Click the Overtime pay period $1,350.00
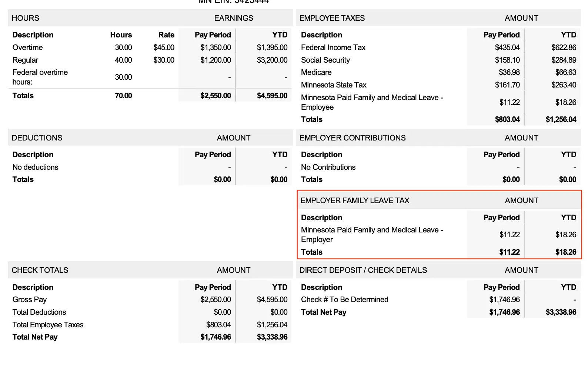This screenshot has width=588, height=367. 216,47
